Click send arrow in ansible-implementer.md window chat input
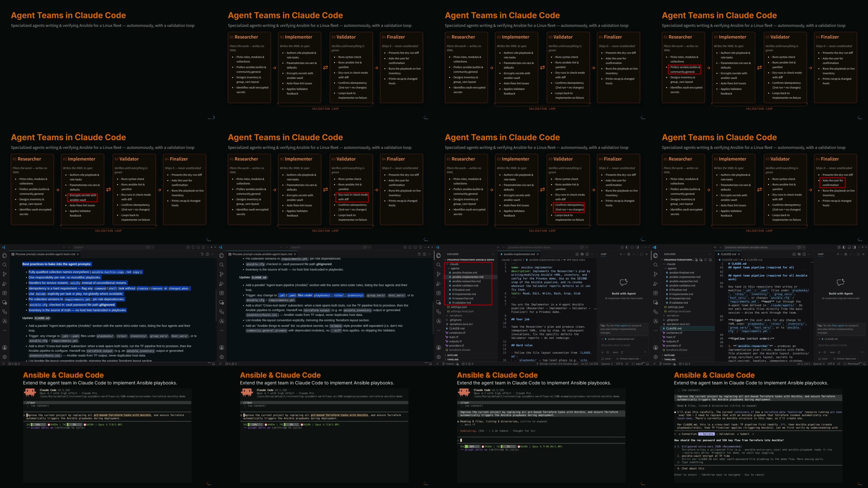 point(645,352)
